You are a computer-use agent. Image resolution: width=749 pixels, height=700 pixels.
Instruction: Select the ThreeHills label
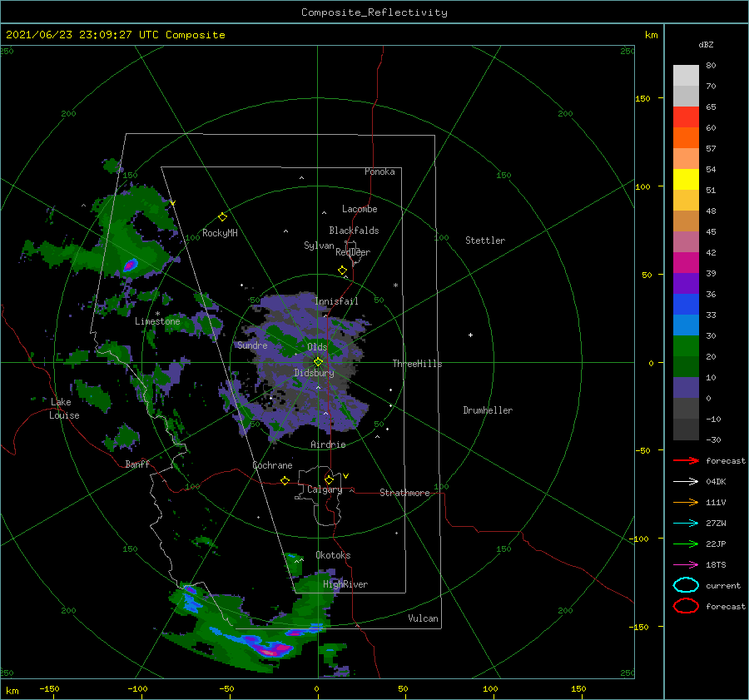click(x=418, y=364)
